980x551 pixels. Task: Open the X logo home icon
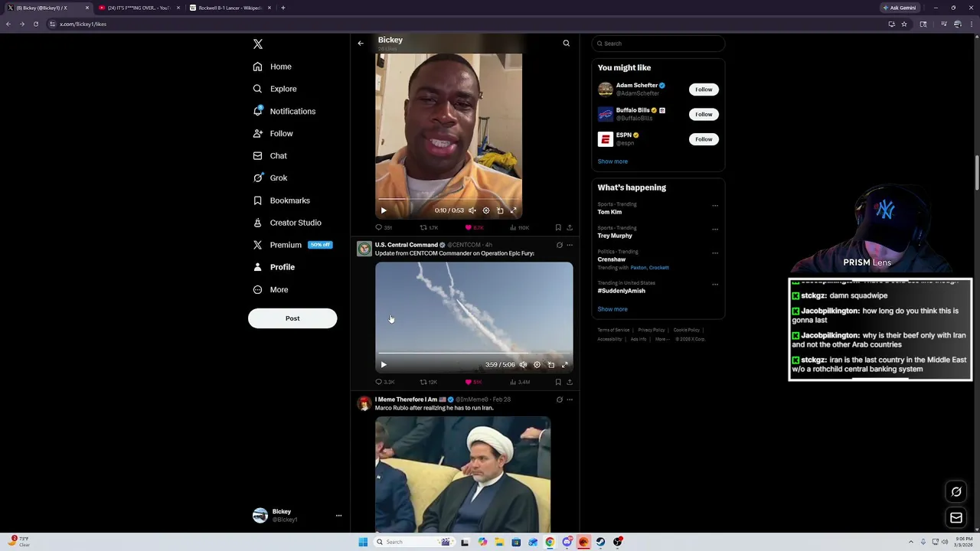tap(258, 44)
